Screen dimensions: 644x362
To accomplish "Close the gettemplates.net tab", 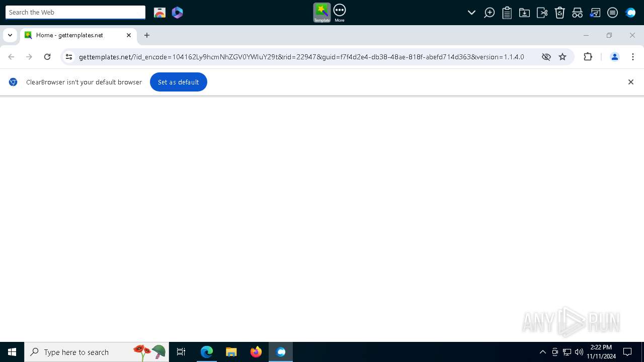I will click(129, 35).
